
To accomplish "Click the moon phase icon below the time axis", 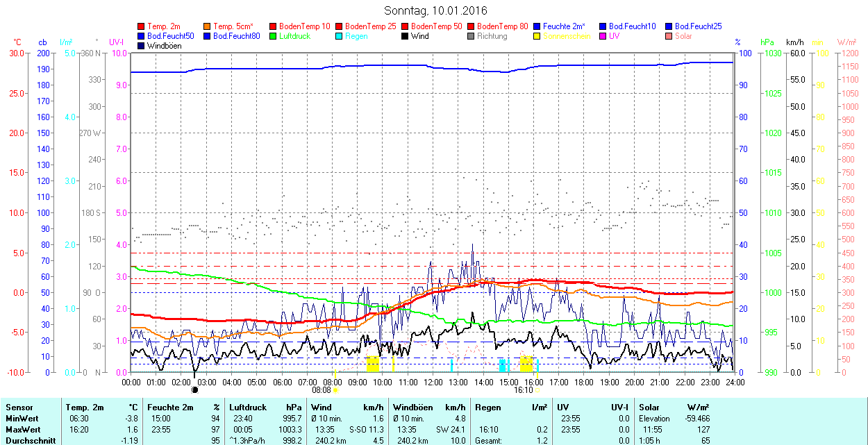I will tap(195, 390).
